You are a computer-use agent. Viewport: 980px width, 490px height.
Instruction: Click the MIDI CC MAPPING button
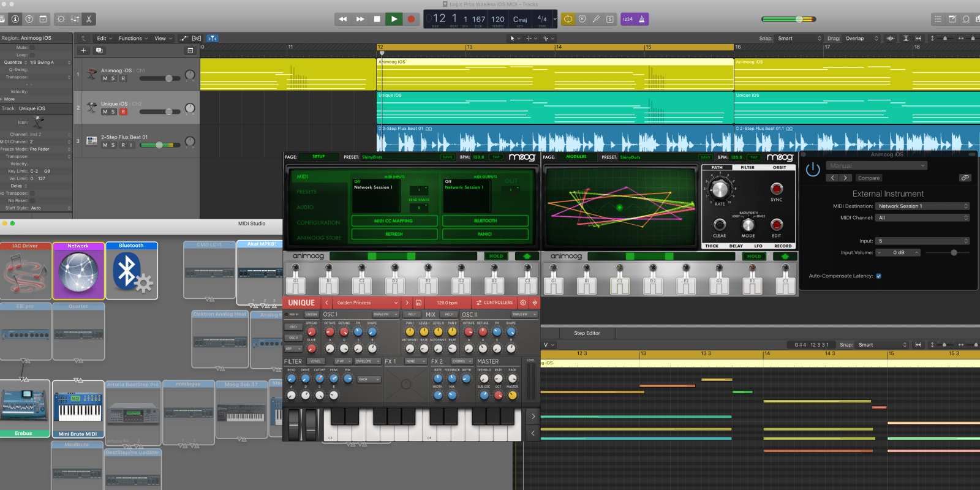click(394, 221)
